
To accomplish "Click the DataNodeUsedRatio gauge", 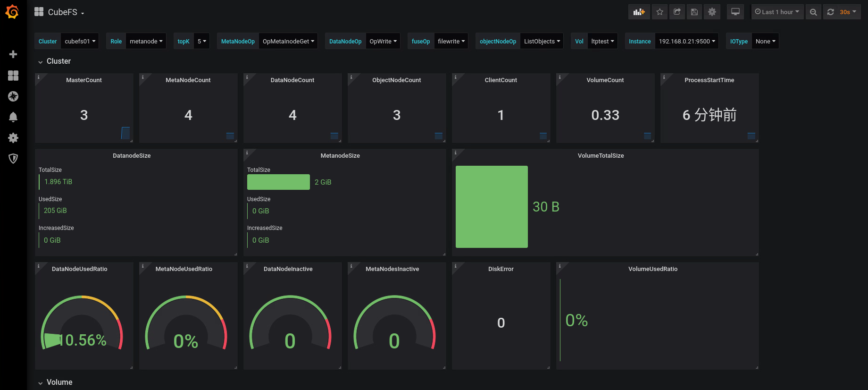I will coord(82,322).
